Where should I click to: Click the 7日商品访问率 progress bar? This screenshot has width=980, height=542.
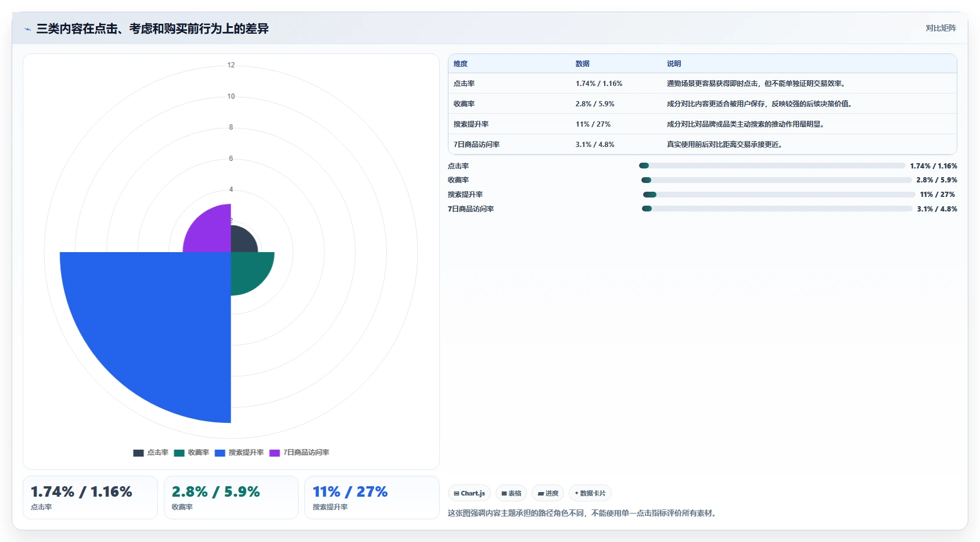click(x=777, y=209)
